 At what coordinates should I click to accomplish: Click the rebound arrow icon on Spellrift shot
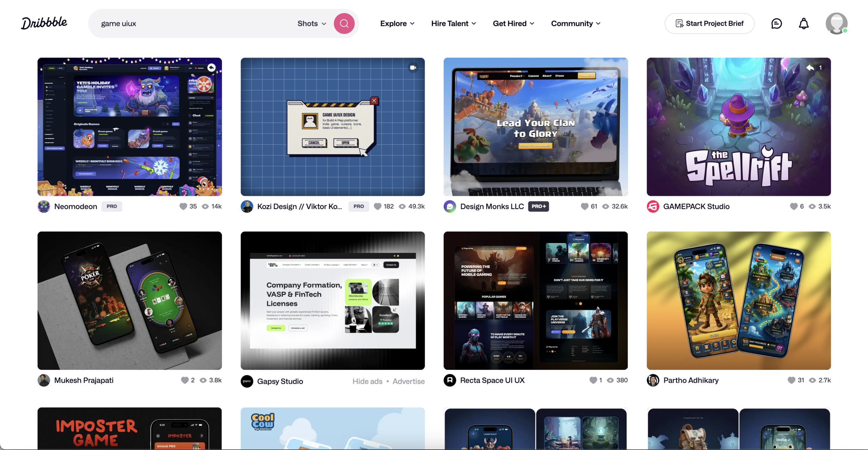pos(810,68)
